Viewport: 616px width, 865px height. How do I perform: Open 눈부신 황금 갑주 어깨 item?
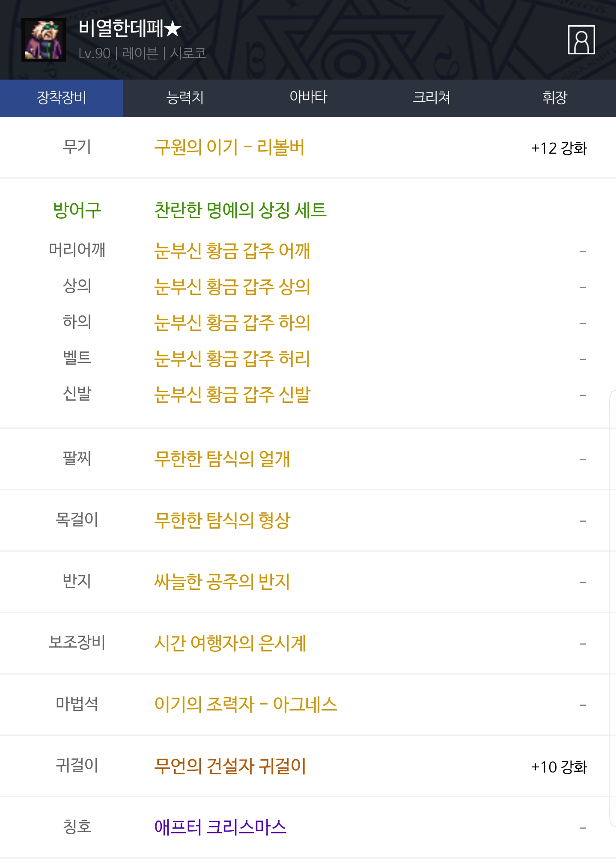click(232, 251)
